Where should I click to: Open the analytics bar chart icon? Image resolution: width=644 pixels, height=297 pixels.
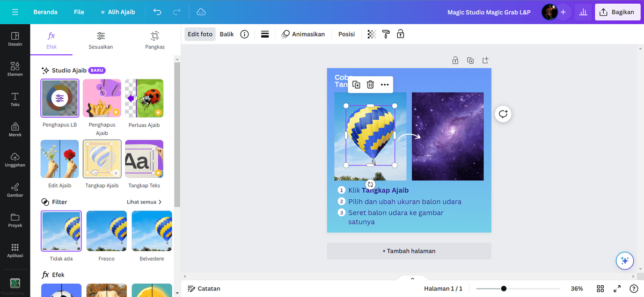click(582, 12)
